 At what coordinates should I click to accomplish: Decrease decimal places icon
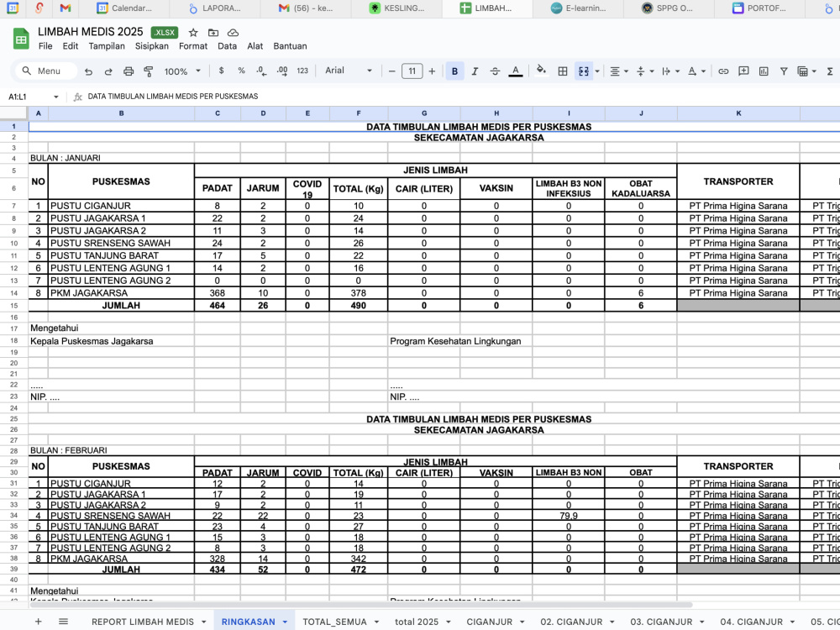click(261, 71)
